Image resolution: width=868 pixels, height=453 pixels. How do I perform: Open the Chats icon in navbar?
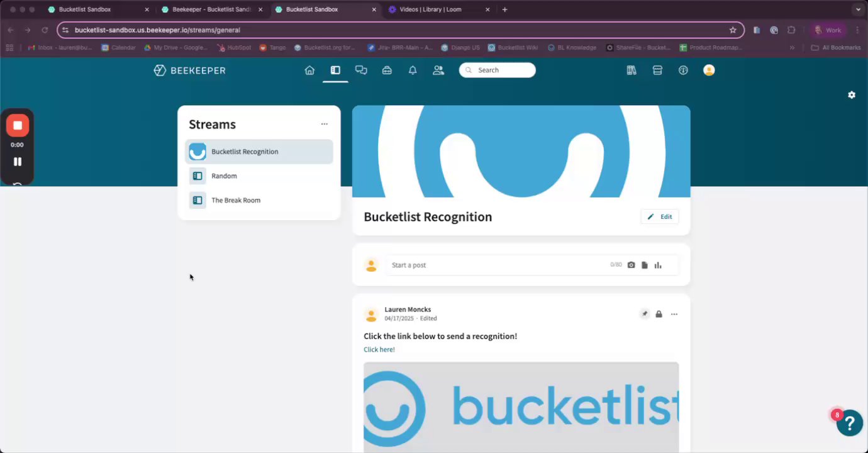tap(361, 70)
